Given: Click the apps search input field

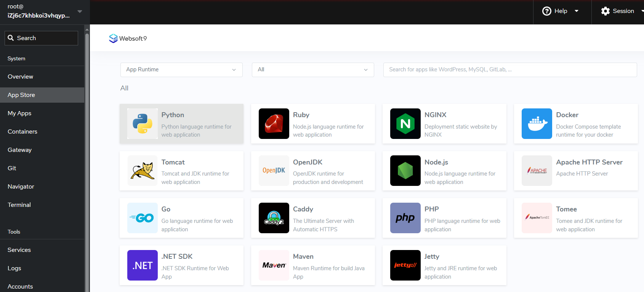Looking at the screenshot, I should [x=510, y=70].
